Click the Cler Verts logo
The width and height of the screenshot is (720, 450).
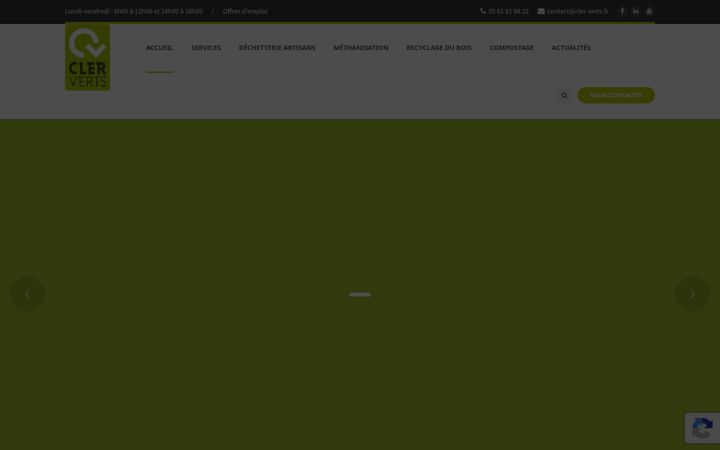click(x=87, y=56)
